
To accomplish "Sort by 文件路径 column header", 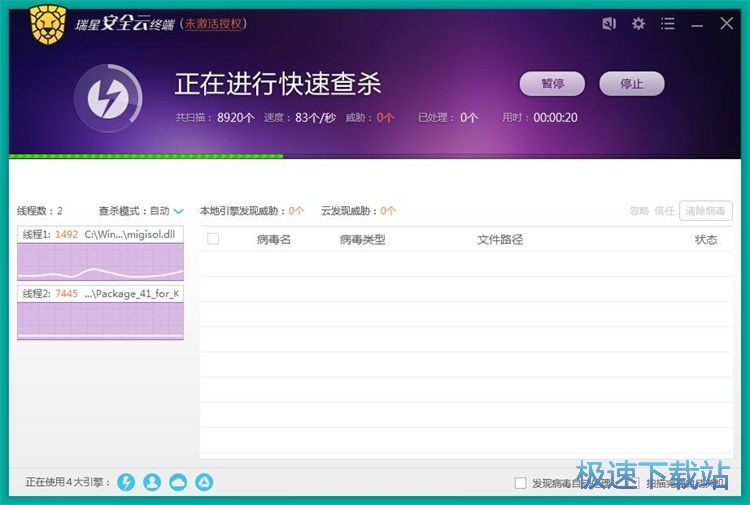I will click(500, 240).
